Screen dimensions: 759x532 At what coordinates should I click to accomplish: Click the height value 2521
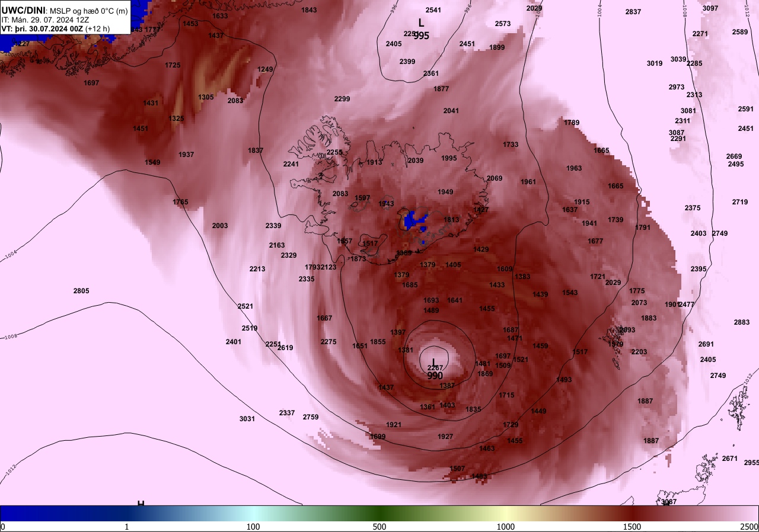coord(245,306)
